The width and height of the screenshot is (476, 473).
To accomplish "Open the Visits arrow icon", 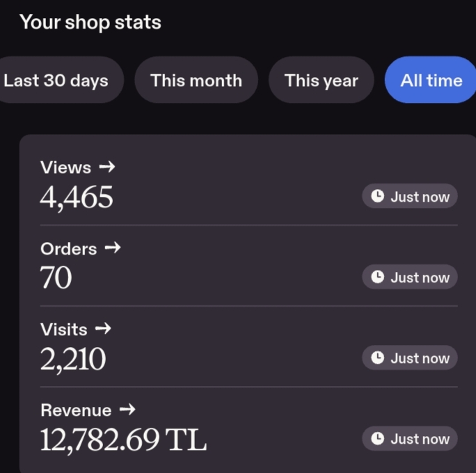I will (103, 328).
